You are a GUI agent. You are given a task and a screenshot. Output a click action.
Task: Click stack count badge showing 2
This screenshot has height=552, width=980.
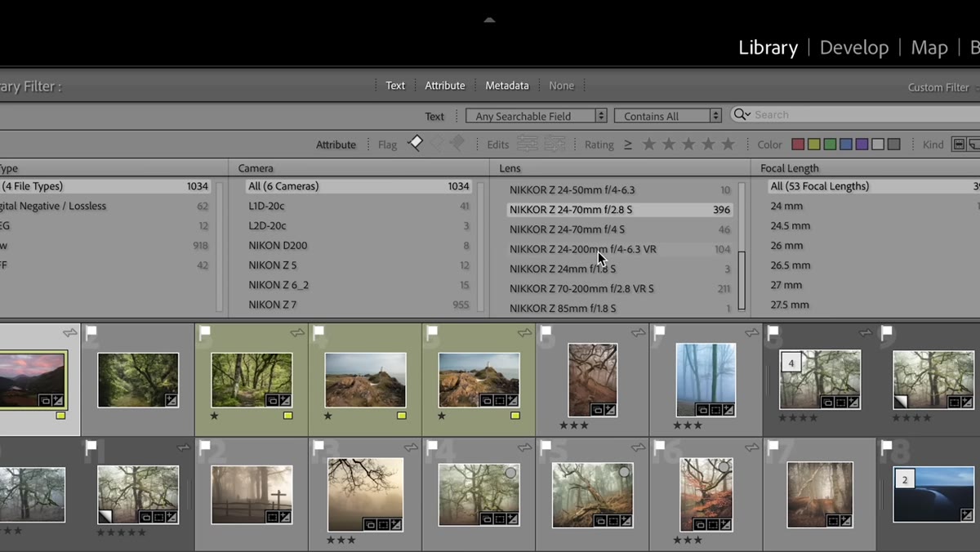(x=904, y=478)
